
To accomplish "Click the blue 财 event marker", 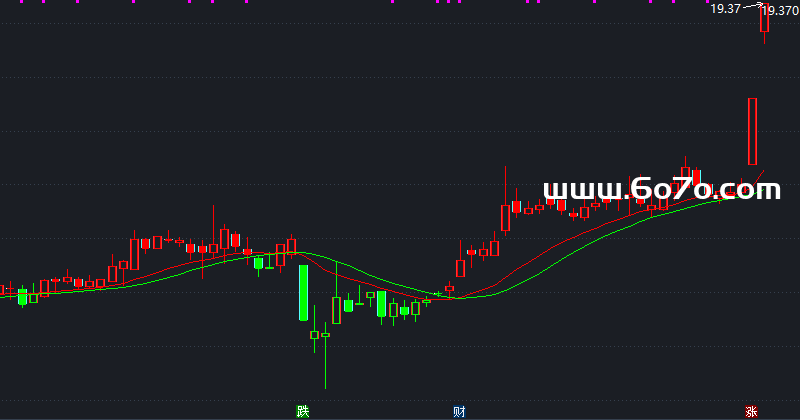I will click(x=459, y=411).
